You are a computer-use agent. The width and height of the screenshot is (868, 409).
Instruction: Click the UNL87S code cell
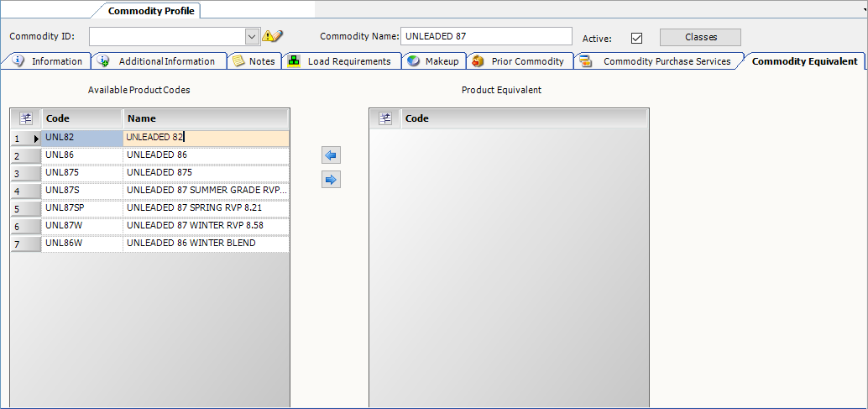tap(82, 191)
